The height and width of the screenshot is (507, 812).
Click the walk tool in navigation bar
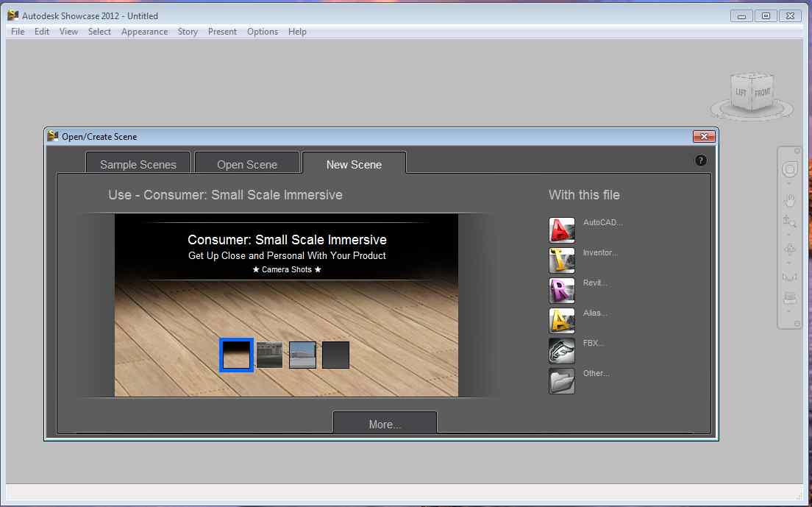tap(790, 277)
